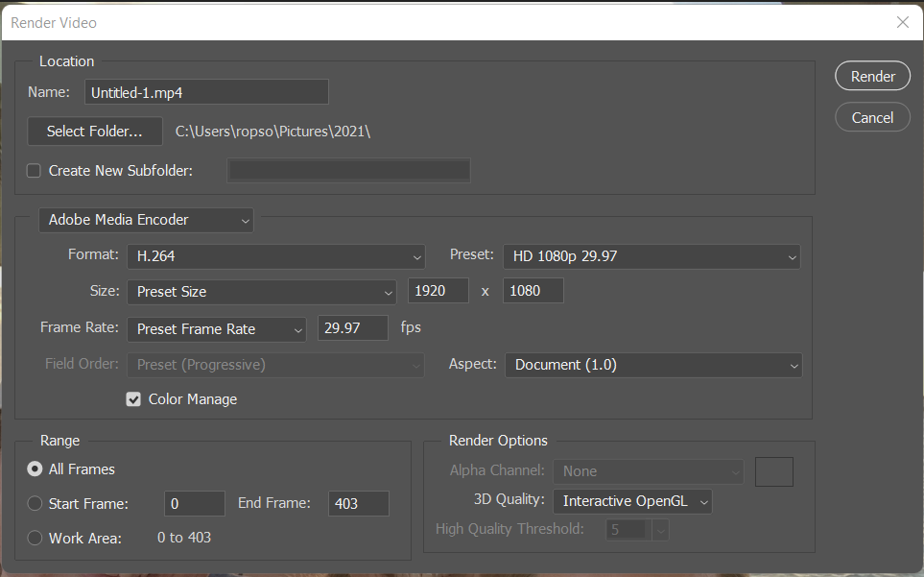The width and height of the screenshot is (924, 577).
Task: Click the Render button
Action: (871, 75)
